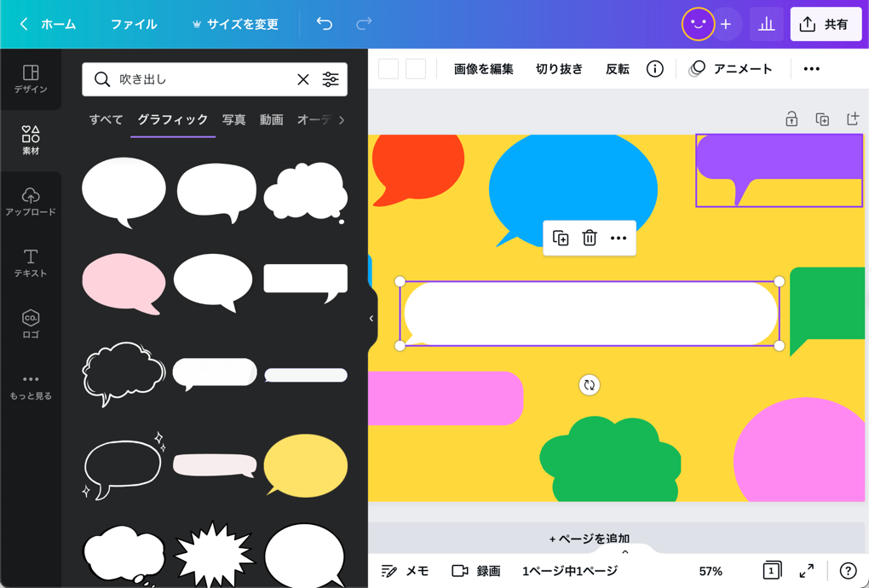The image size is (869, 588).
Task: Open the more options menu in the toolbar
Action: 810,69
